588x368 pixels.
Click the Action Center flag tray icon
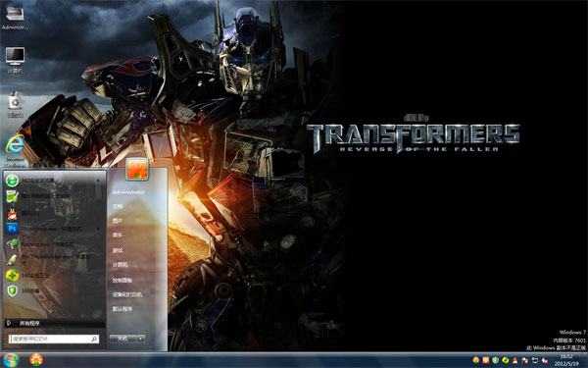click(x=525, y=360)
